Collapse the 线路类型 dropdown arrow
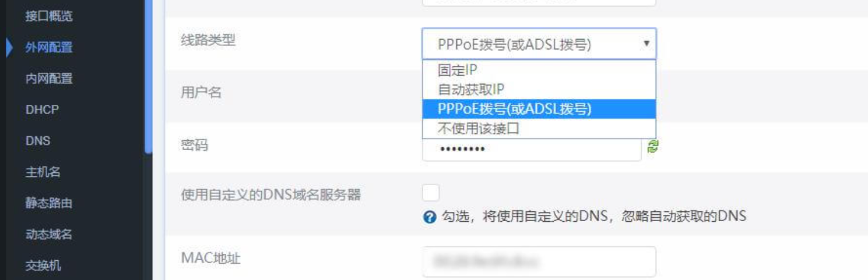This screenshot has height=280, width=868. [646, 44]
